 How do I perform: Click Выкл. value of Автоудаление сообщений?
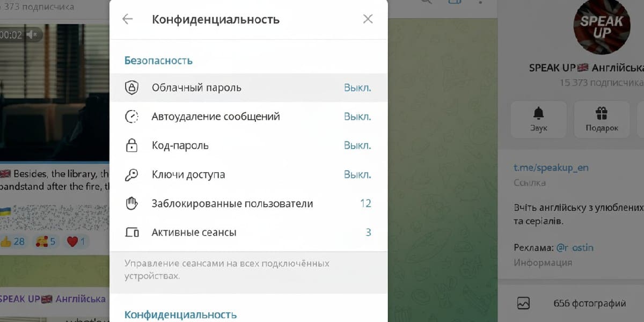click(357, 116)
